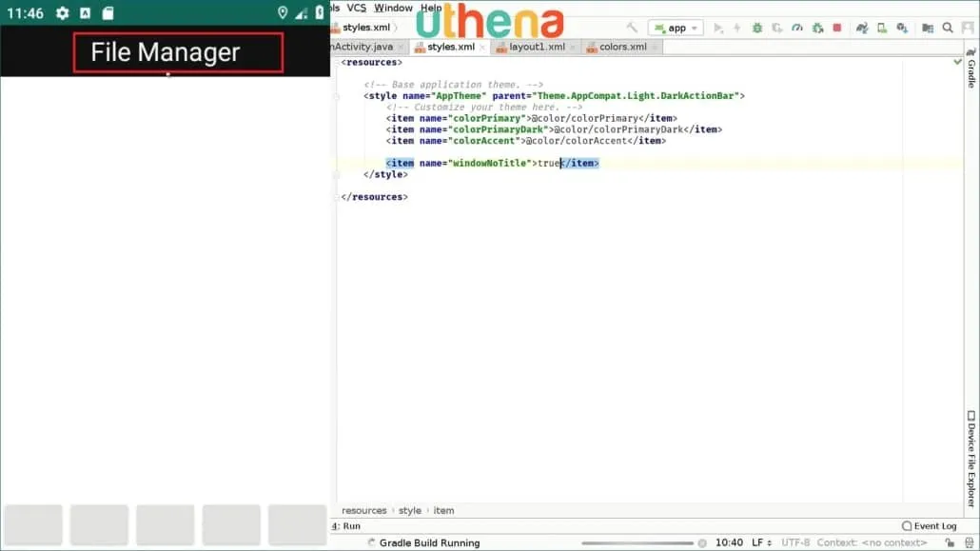Click the windowNoTitle item line in code
Image resolution: width=980 pixels, height=551 pixels.
point(492,164)
